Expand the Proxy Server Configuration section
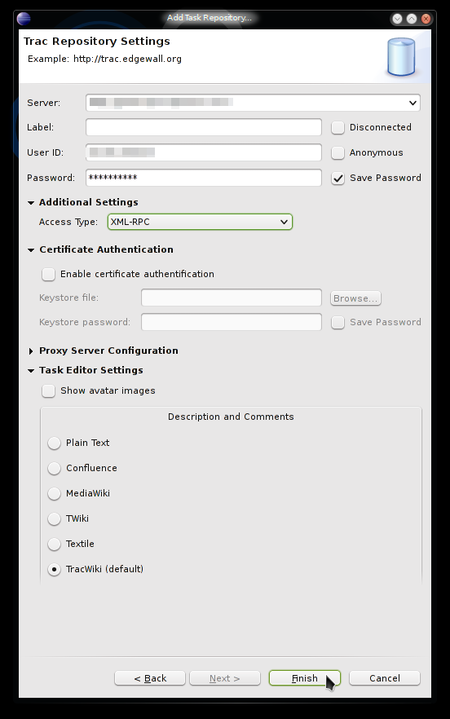Image resolution: width=450 pixels, height=719 pixels. pos(31,351)
